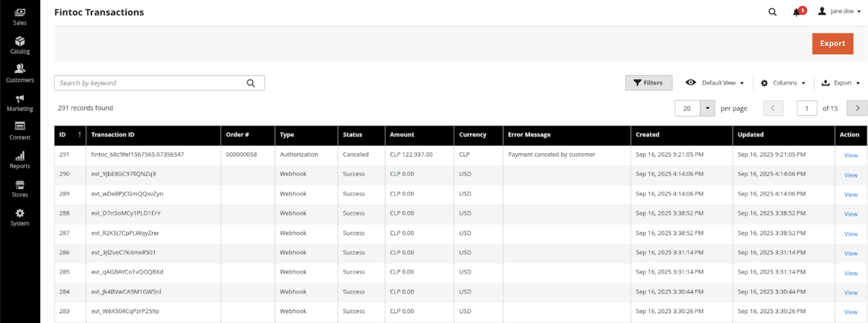Click transaction ID evt_wDeBPjCGmQQxvZyn
This screenshot has height=323, width=868.
[x=127, y=194]
